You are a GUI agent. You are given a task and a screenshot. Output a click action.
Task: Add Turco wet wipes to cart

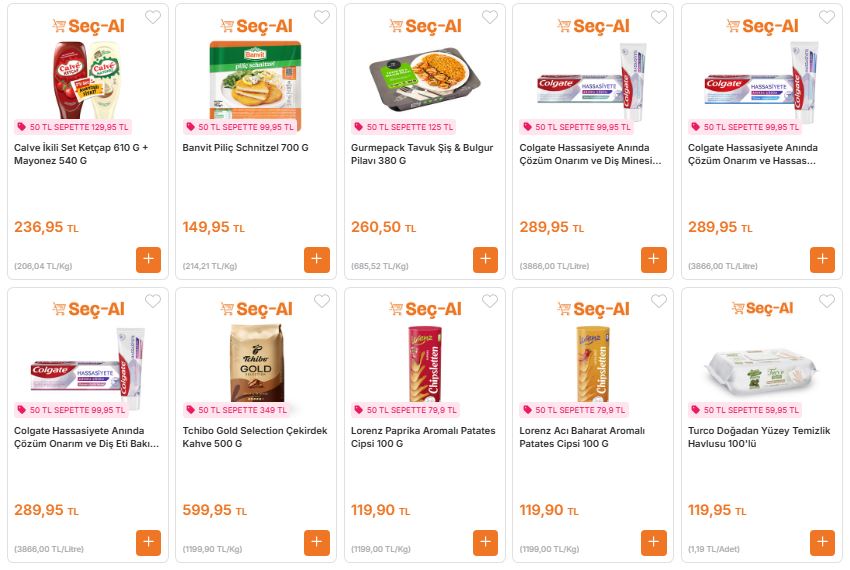point(822,542)
